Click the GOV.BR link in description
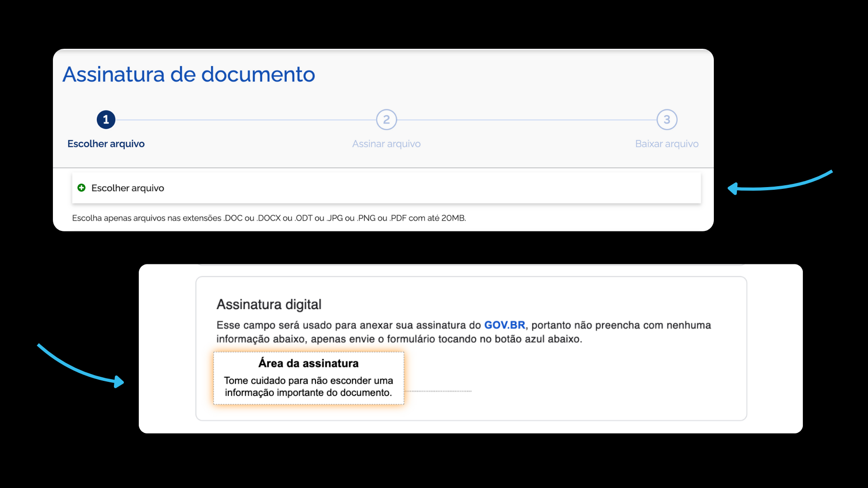 505,325
